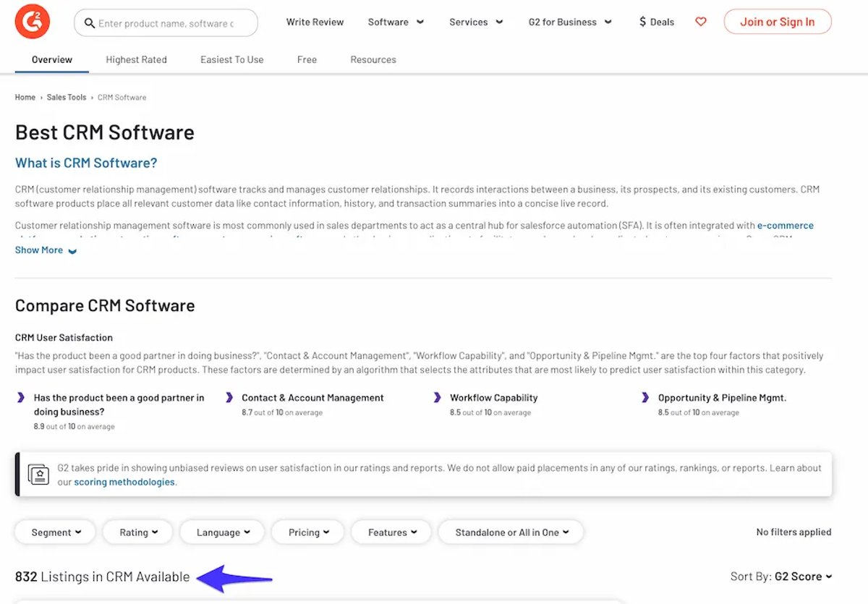868x604 pixels.
Task: Expand the G2 for Business menu
Action: click(x=570, y=22)
